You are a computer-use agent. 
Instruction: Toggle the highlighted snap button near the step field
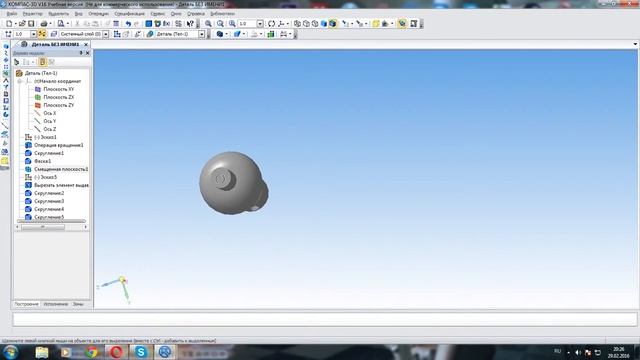(42, 34)
